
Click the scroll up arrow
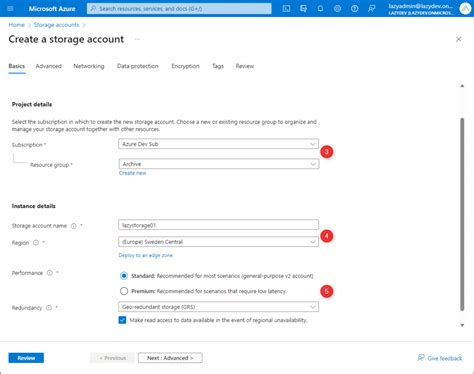(462, 86)
